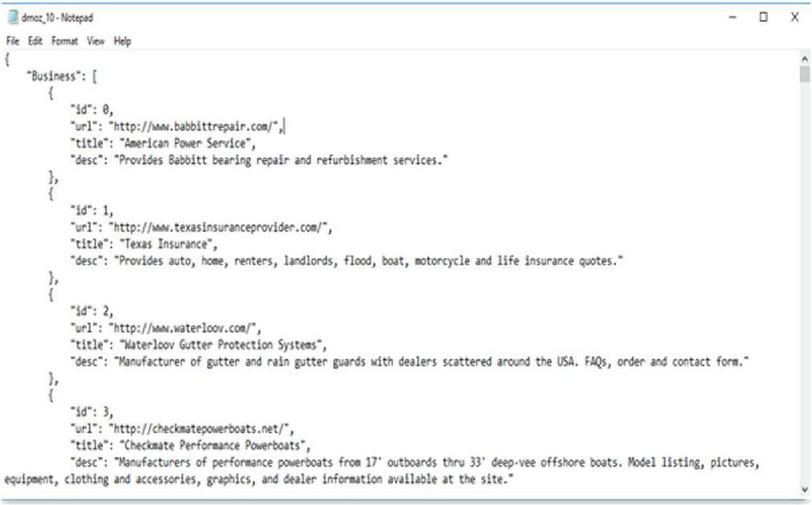This screenshot has width=812, height=505.
Task: Close the dmoz_10 Notepad window
Action: [x=795, y=17]
